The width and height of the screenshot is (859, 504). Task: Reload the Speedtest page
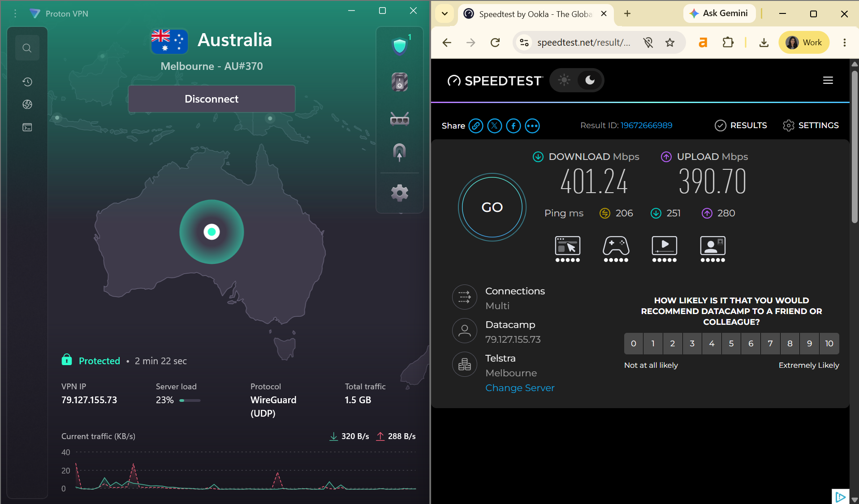tap(495, 43)
